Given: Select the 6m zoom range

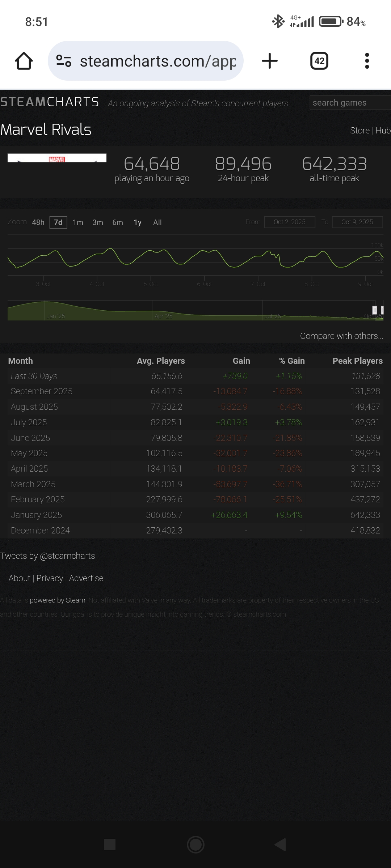Looking at the screenshot, I should tap(118, 222).
